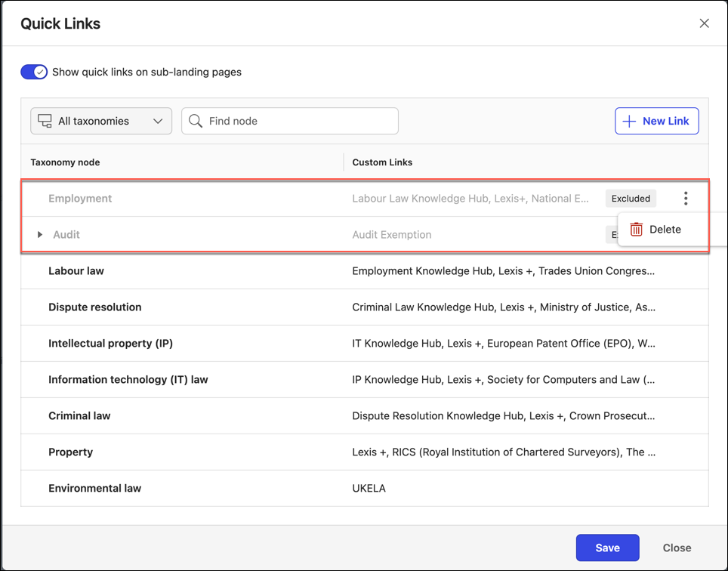Click the Custom Links column header
Image resolution: width=728 pixels, height=571 pixels.
pos(382,162)
